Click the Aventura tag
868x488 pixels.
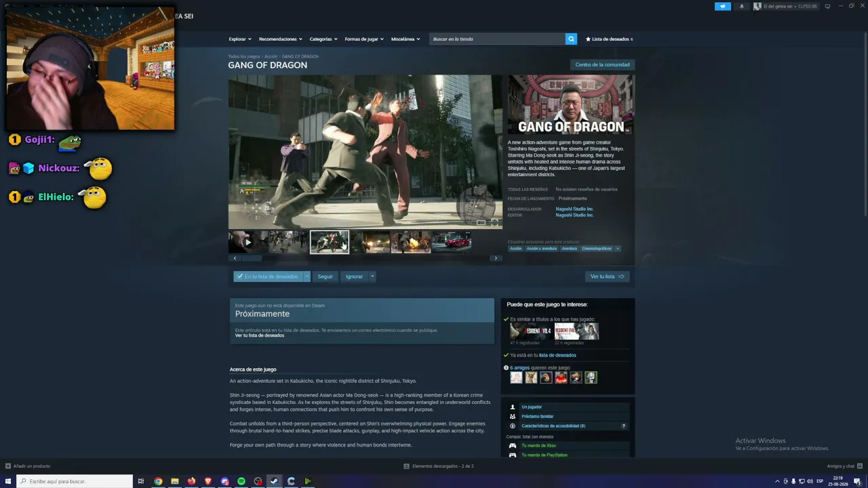[x=569, y=249]
